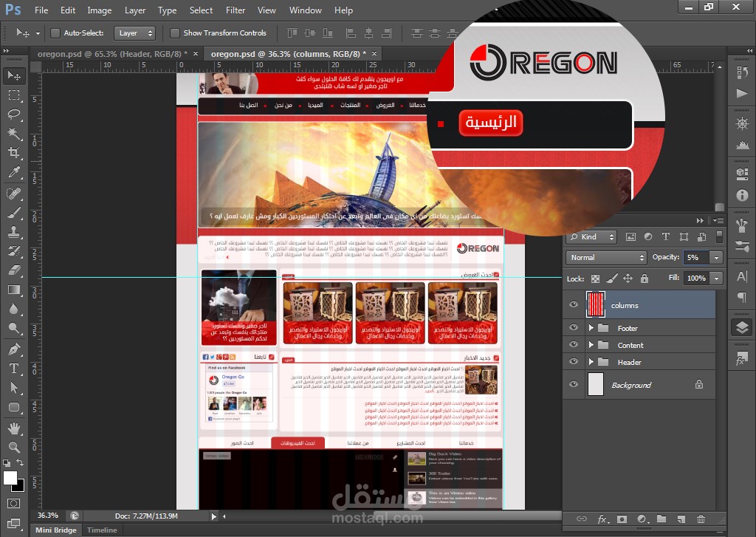Select the Horizontal Type tool
The width and height of the screenshot is (756, 537).
(14, 368)
